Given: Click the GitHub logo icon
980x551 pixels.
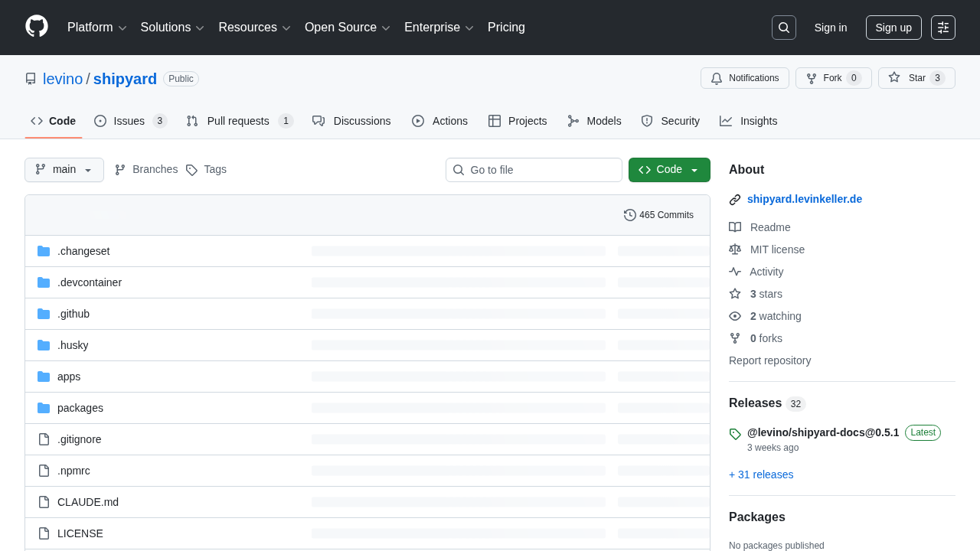Looking at the screenshot, I should (x=37, y=27).
